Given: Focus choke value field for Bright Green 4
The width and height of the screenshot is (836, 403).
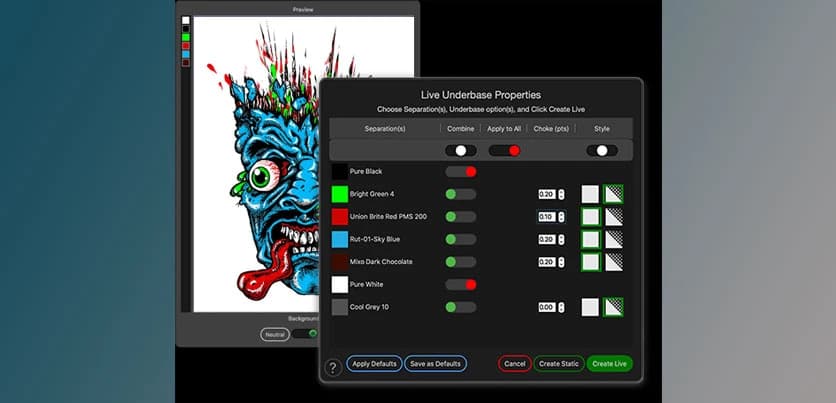Looking at the screenshot, I should 546,194.
